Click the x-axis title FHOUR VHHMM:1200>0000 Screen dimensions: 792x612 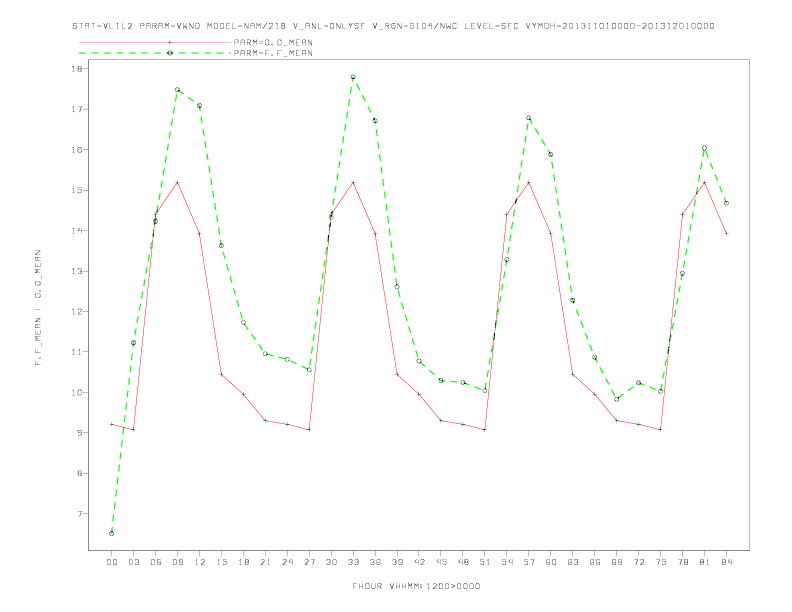click(416, 586)
